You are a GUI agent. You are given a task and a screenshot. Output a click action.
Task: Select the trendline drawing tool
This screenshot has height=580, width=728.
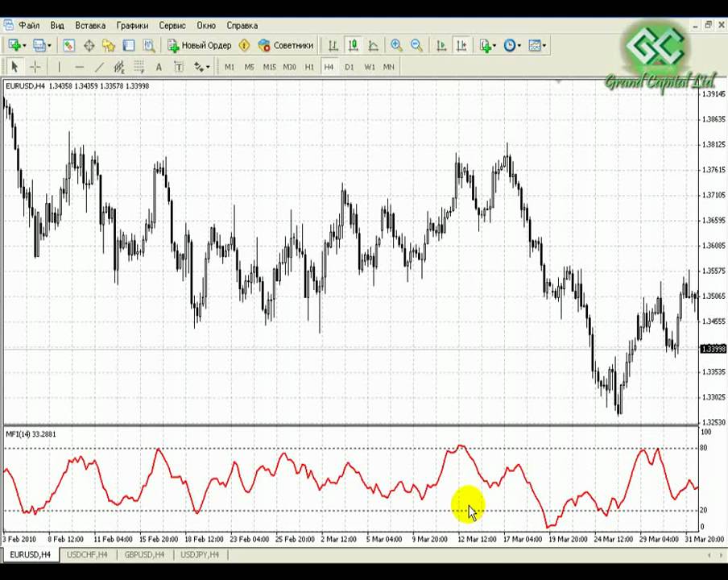[x=99, y=67]
